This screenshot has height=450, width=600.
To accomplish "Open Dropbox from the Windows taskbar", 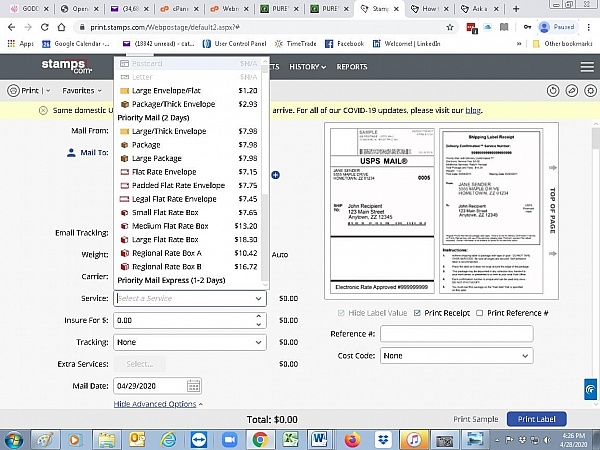I will point(382,438).
